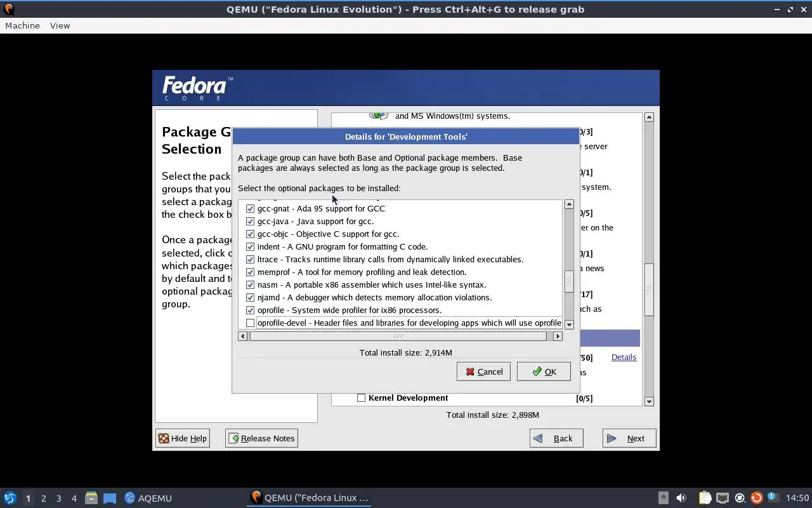Viewport: 812px width, 508px height.
Task: Toggle the gcc-objc Objective C support checkbox
Action: pyautogui.click(x=250, y=234)
